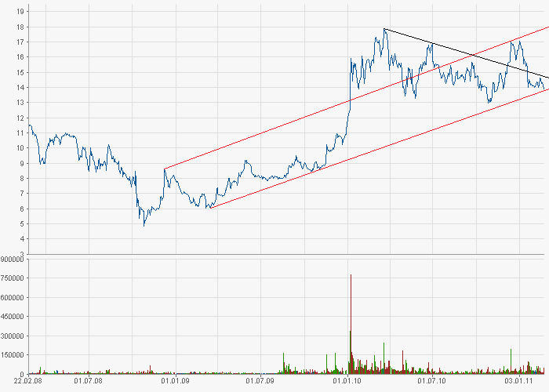Screen dimensions: 549x392
Task: Click the 7 price axis label
Action: click(22, 194)
